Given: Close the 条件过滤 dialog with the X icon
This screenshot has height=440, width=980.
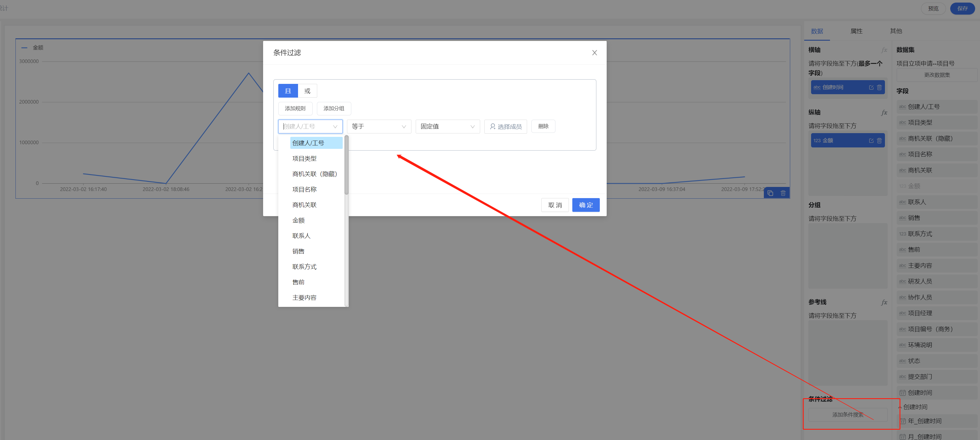Looking at the screenshot, I should coord(594,53).
